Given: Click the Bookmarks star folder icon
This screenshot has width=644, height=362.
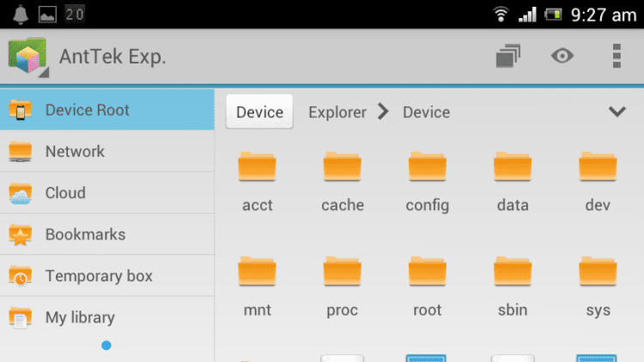Looking at the screenshot, I should coord(20,234).
